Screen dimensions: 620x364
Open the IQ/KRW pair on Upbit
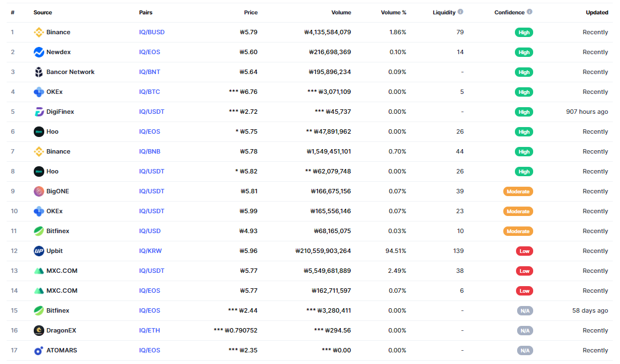150,251
